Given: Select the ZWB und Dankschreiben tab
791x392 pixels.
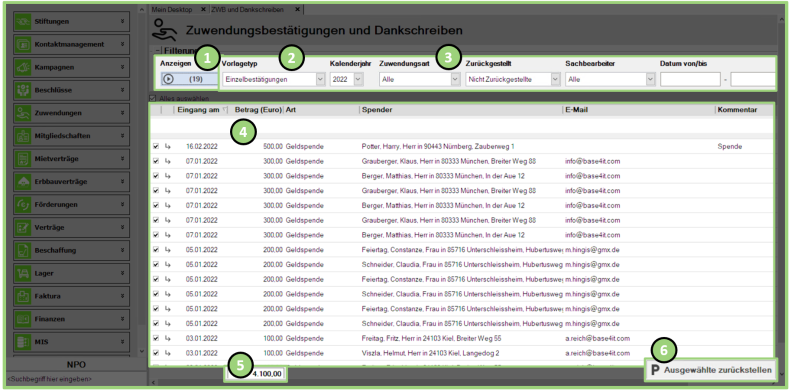Looking at the screenshot, I should click(x=247, y=10).
